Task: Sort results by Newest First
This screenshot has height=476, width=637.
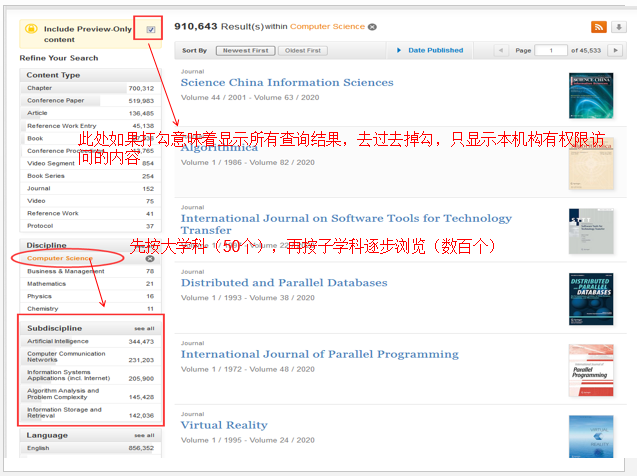Action: point(245,50)
